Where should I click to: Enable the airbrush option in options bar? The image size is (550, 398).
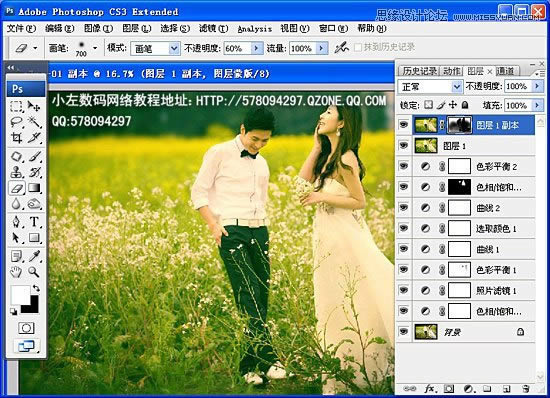click(x=341, y=48)
